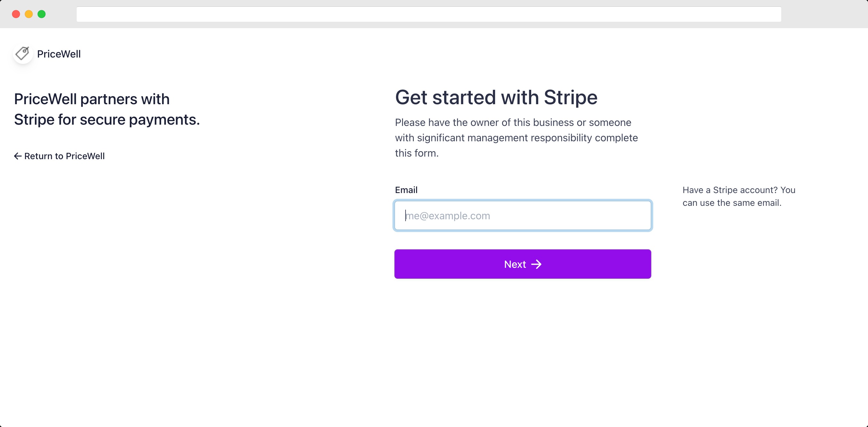Click the Email field label
The height and width of the screenshot is (427, 868).
click(x=406, y=190)
